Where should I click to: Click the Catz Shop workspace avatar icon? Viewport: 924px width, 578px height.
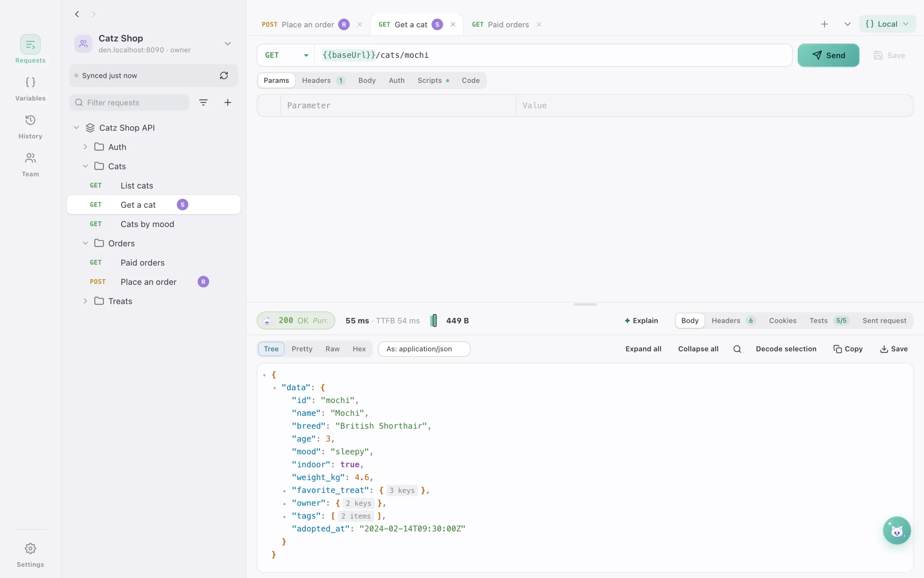[x=83, y=44]
